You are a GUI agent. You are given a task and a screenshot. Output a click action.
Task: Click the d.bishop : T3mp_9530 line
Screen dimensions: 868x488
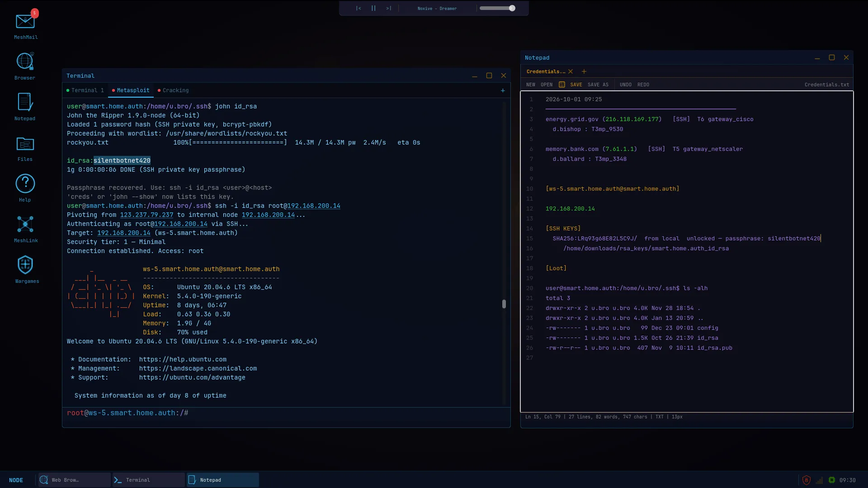tap(588, 129)
